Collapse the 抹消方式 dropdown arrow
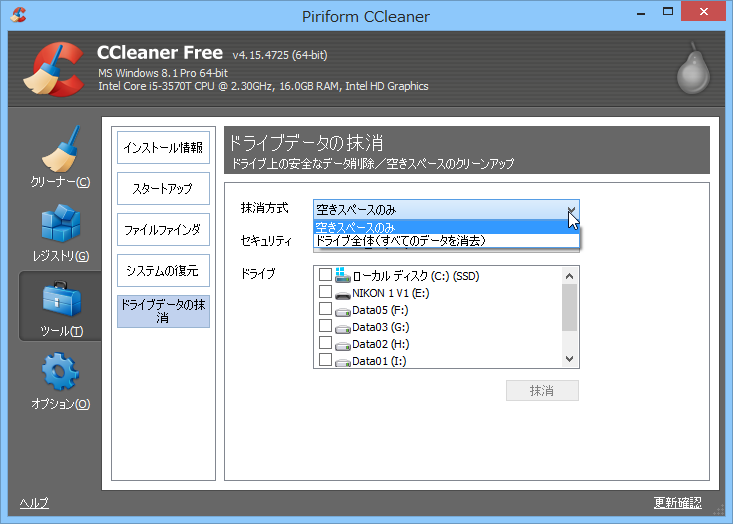 tap(571, 210)
